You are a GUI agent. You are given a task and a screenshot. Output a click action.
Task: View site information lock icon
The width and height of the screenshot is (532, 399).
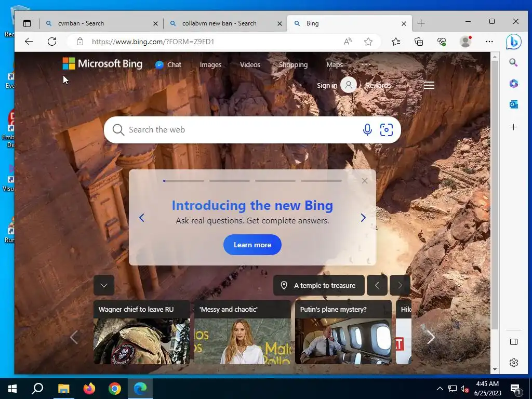(x=79, y=42)
